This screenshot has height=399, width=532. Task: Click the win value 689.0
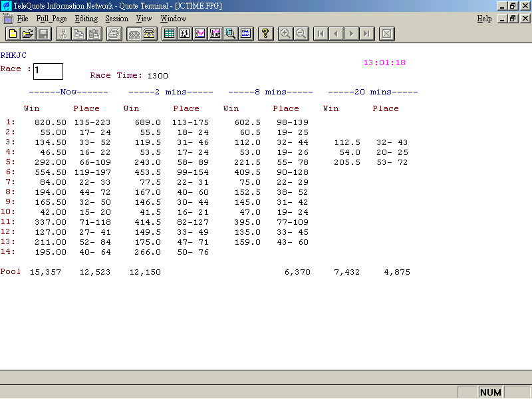click(148, 122)
